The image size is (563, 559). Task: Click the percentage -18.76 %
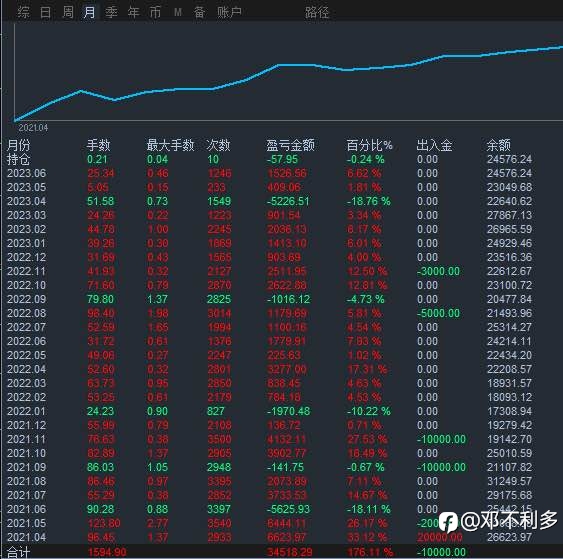pos(369,201)
